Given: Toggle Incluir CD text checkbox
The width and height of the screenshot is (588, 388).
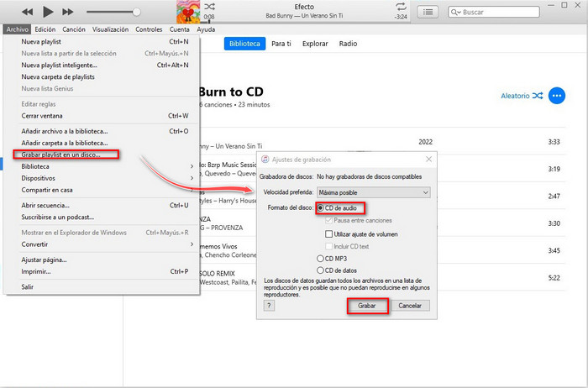Looking at the screenshot, I should click(x=329, y=246).
